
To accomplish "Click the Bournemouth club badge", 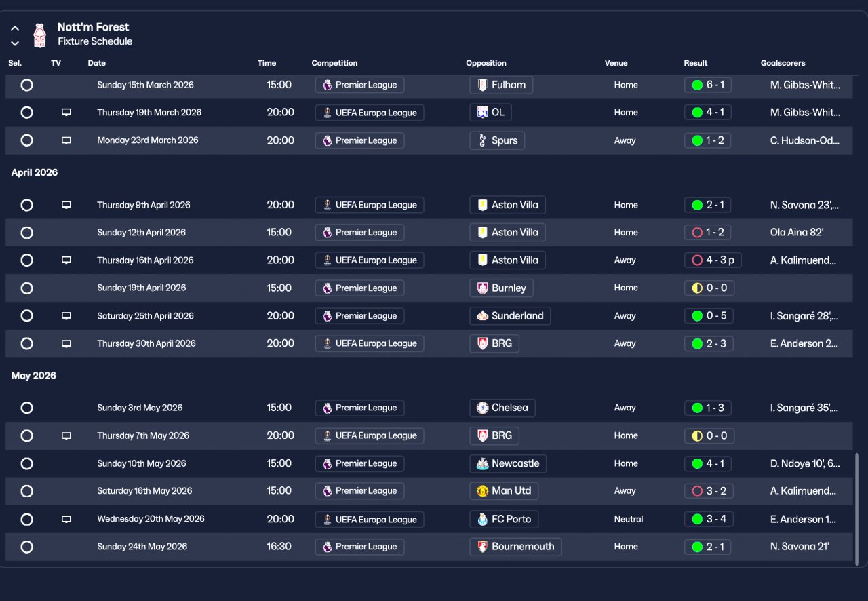I will pyautogui.click(x=482, y=547).
